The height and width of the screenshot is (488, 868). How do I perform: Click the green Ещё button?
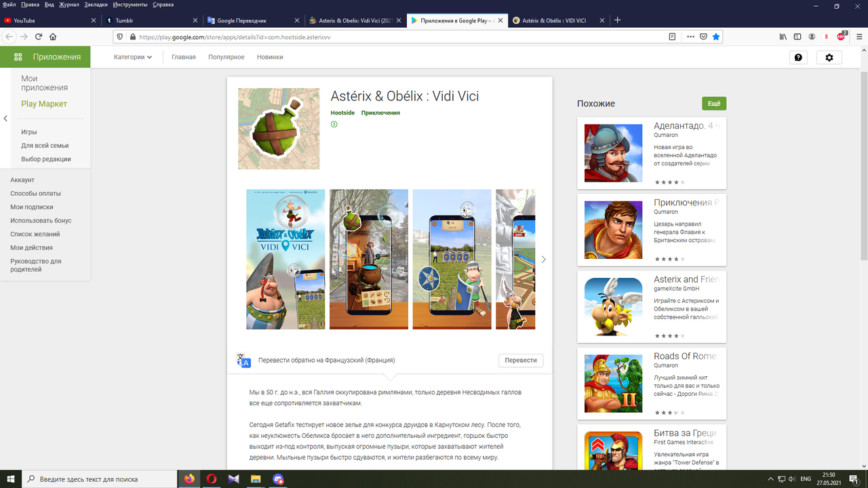714,104
